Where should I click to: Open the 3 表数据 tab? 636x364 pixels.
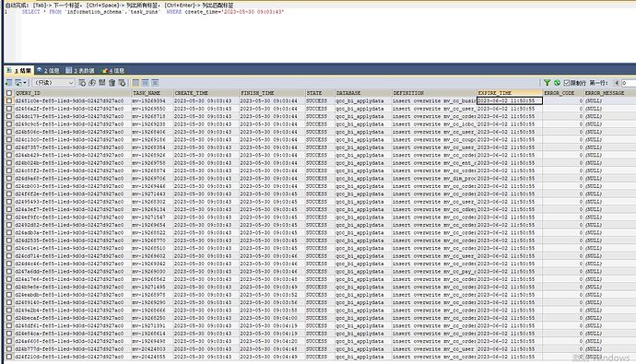click(80, 70)
